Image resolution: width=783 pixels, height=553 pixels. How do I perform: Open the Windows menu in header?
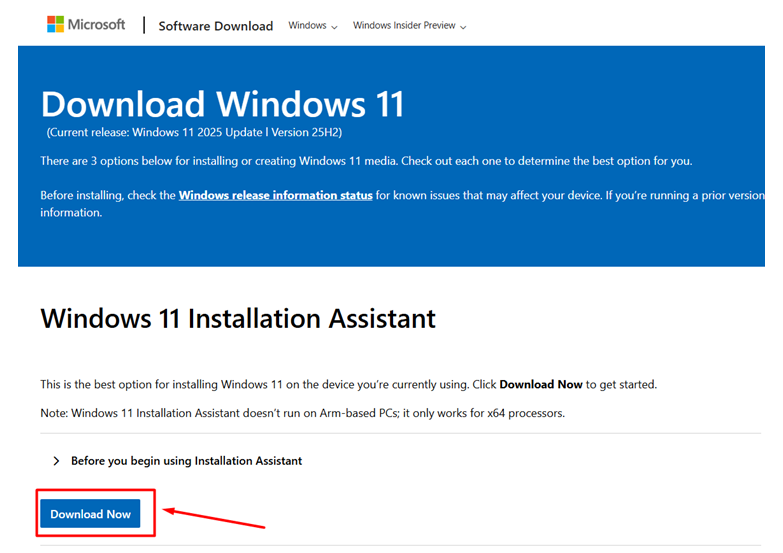click(307, 26)
